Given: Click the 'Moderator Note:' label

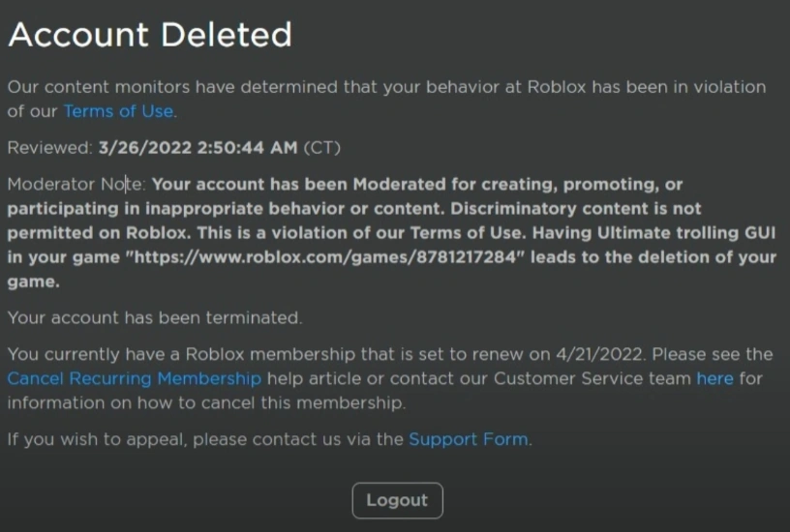Looking at the screenshot, I should 76,184.
